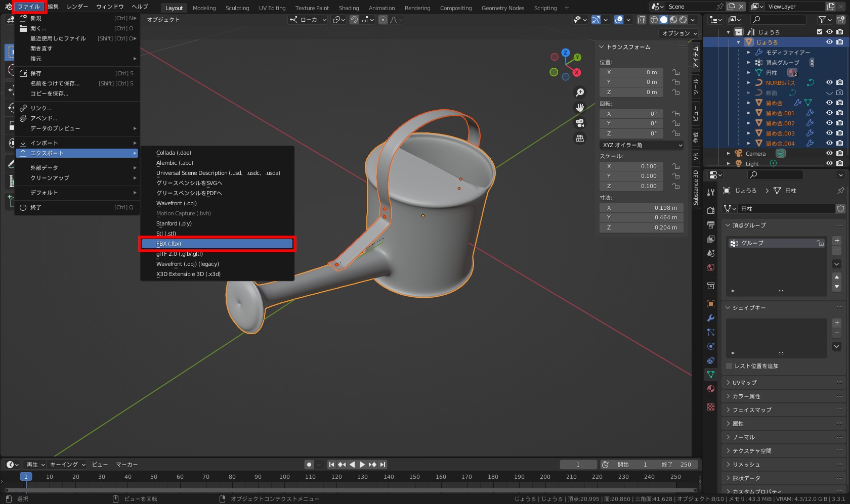Click 新規 in the file menu

pos(36,18)
